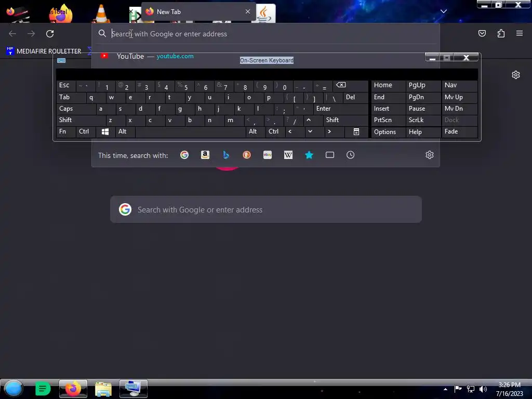Open File Explorer from taskbar
The image size is (532, 399).
pyautogui.click(x=103, y=389)
